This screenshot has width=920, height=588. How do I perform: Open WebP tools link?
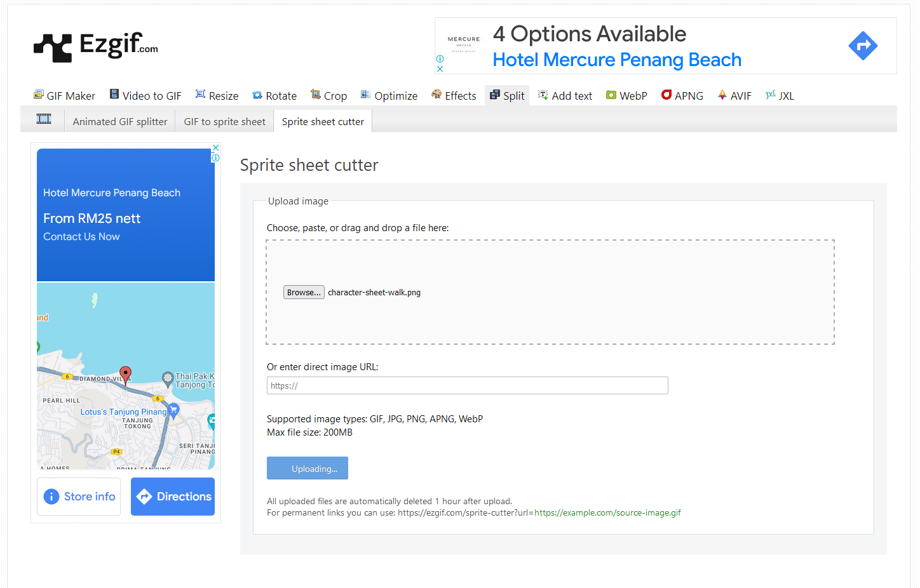[633, 96]
